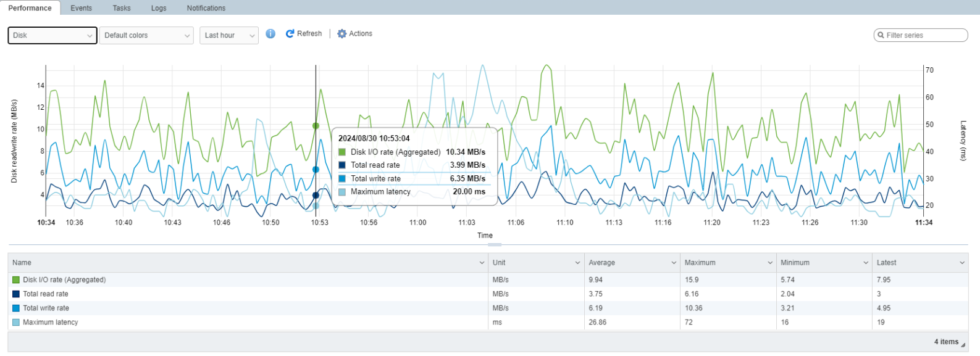Open the Disk metric dropdown
Screen dimensions: 980x356
coord(52,35)
